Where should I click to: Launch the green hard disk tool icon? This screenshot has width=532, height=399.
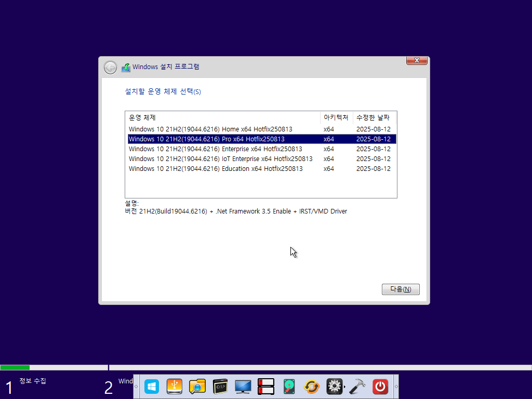coord(289,387)
